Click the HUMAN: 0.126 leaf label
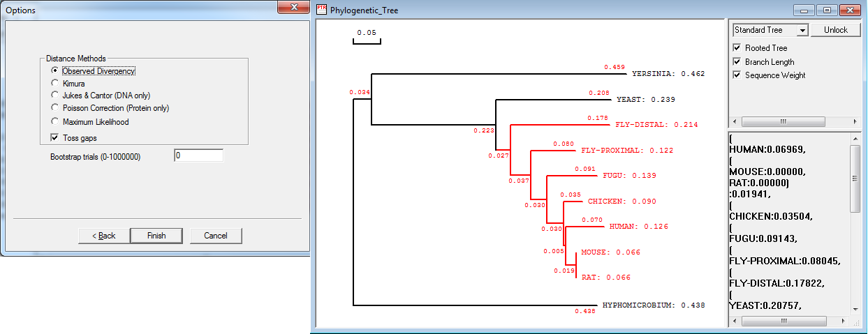Image resolution: width=868 pixels, height=334 pixels. point(638,227)
